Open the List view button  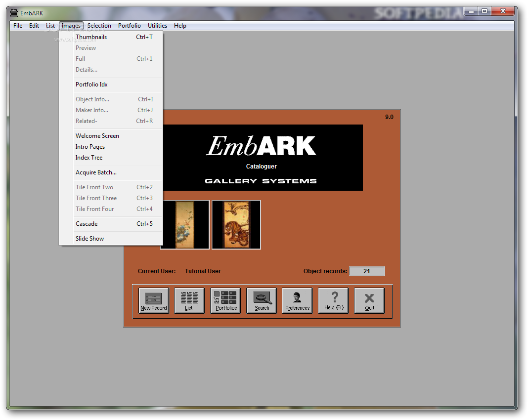click(189, 300)
